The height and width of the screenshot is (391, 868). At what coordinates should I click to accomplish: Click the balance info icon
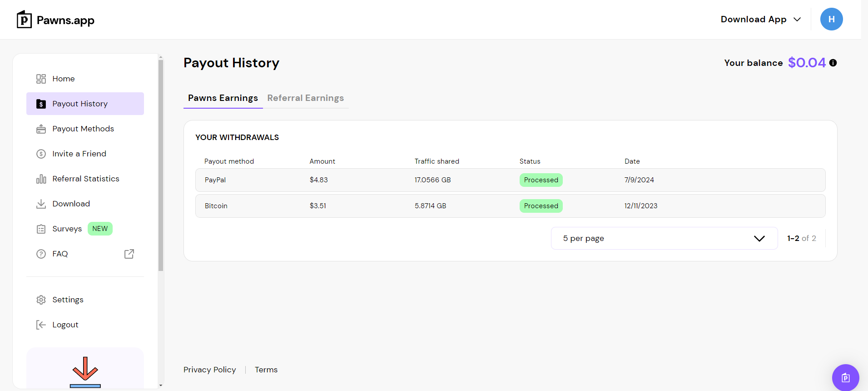pyautogui.click(x=833, y=63)
